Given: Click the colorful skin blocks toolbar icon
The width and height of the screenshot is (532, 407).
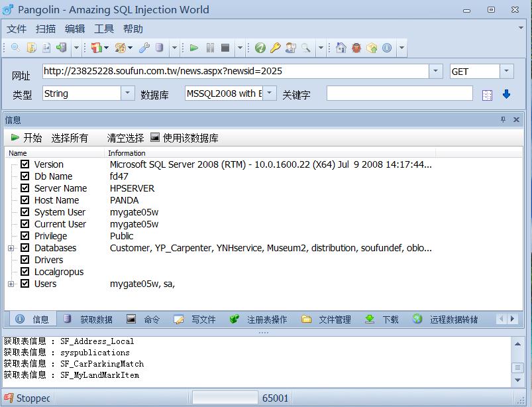Looking at the screenshot, I should click(97, 48).
